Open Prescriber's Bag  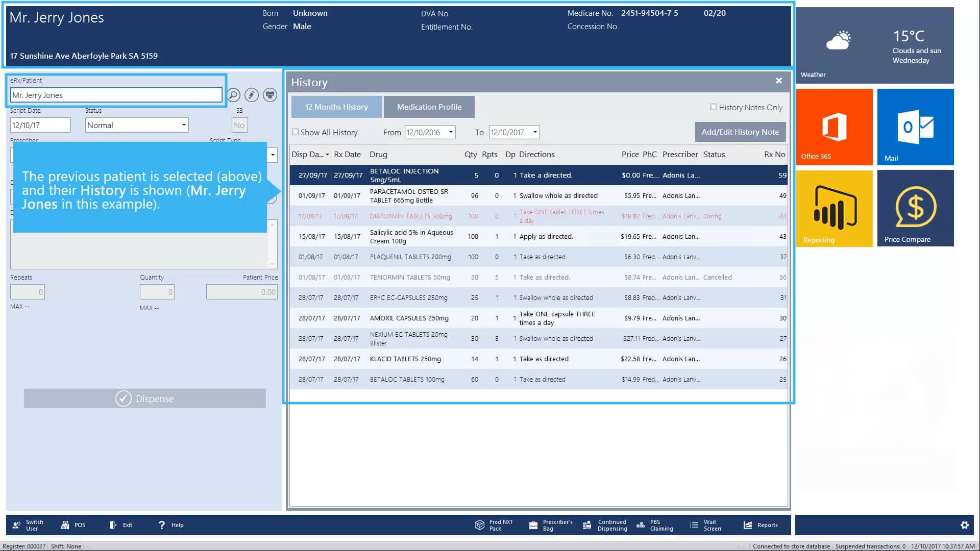(550, 524)
